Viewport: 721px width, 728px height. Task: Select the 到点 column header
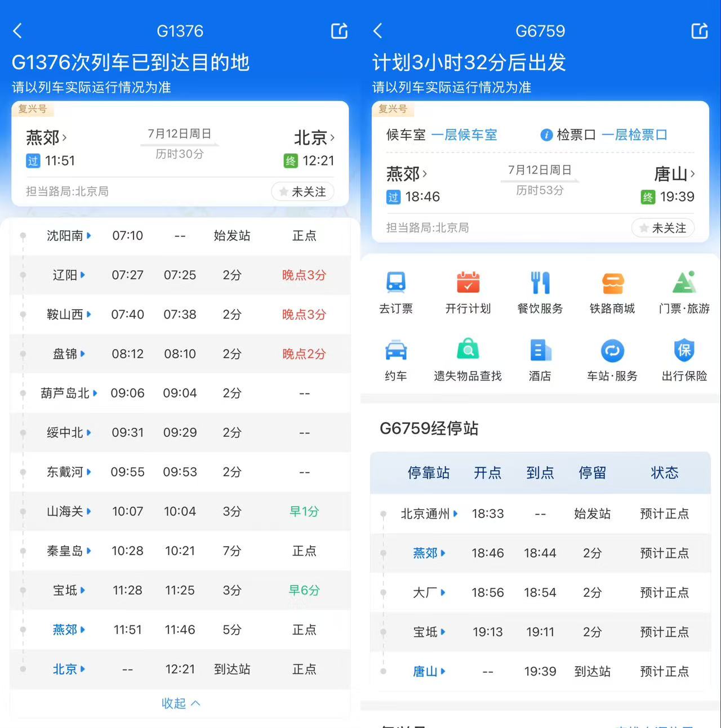click(x=540, y=472)
